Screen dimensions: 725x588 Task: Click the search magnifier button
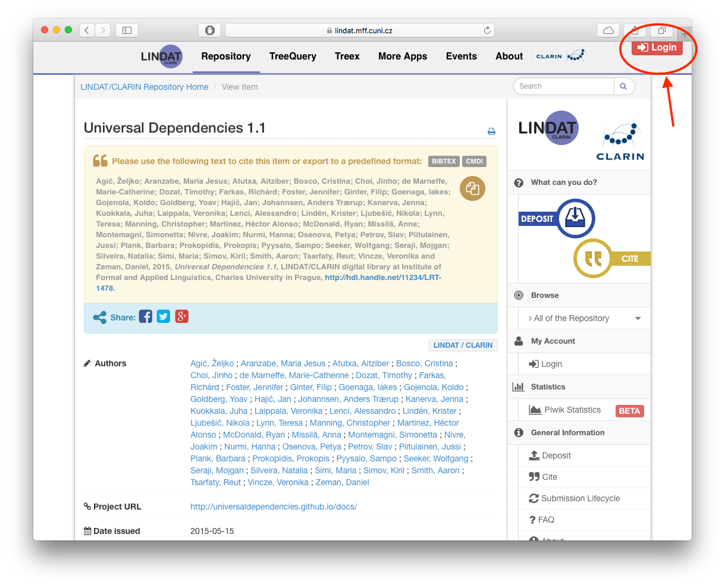pyautogui.click(x=623, y=86)
